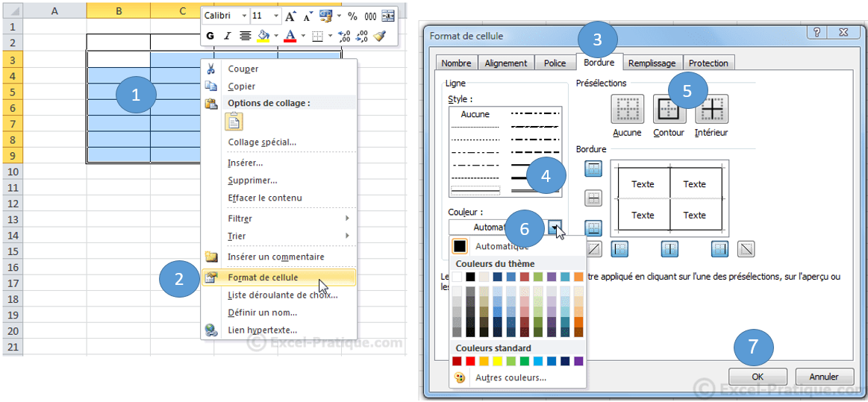
Task: Toggle the bottom border button
Action: 593,227
